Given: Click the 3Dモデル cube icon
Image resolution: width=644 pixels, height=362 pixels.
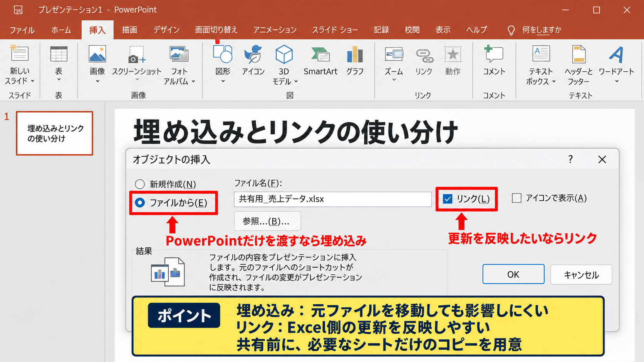Looking at the screenshot, I should click(284, 54).
